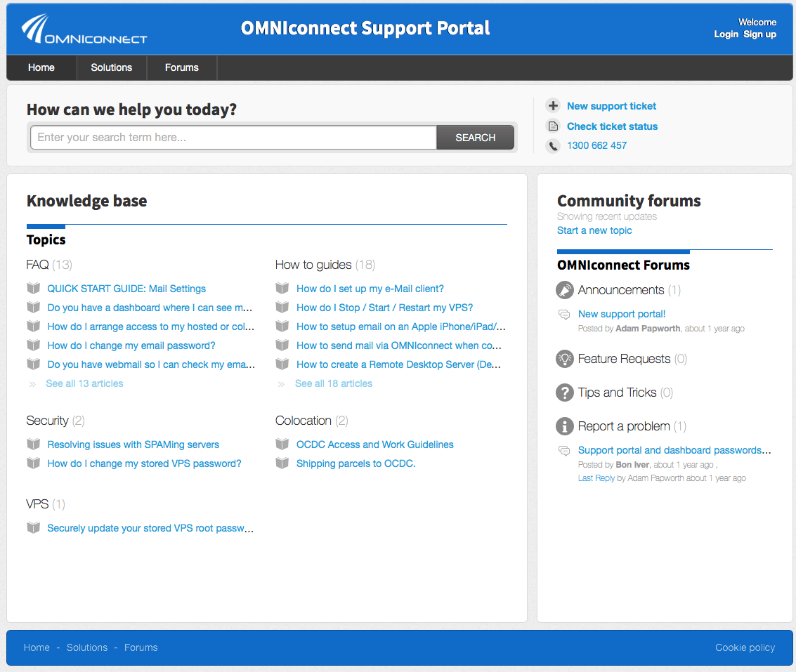796x672 pixels.
Task: Click the Report a problem info icon
Action: click(x=565, y=426)
